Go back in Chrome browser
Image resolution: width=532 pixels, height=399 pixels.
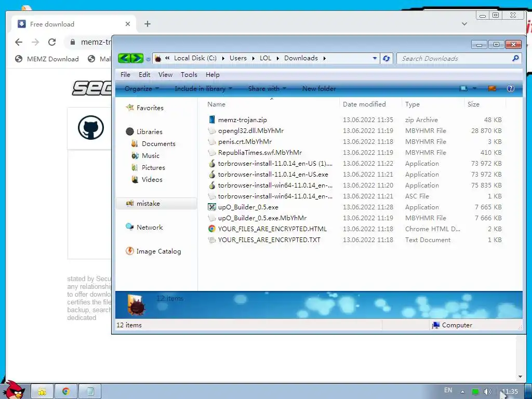pos(19,42)
